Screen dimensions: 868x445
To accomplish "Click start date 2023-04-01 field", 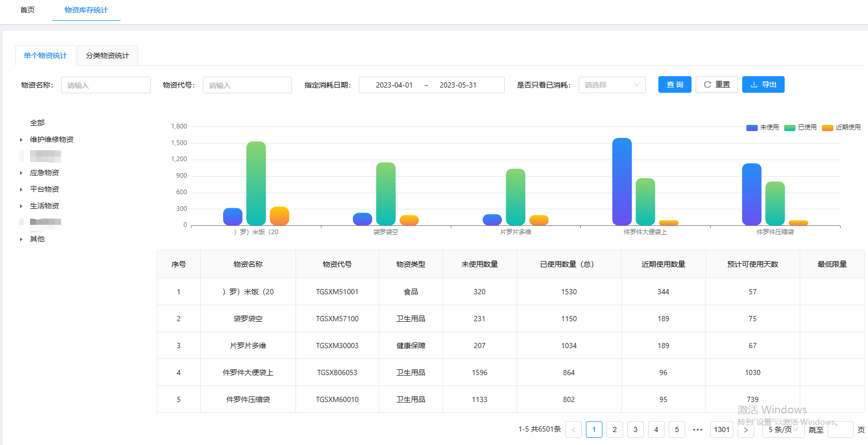I will pos(394,85).
